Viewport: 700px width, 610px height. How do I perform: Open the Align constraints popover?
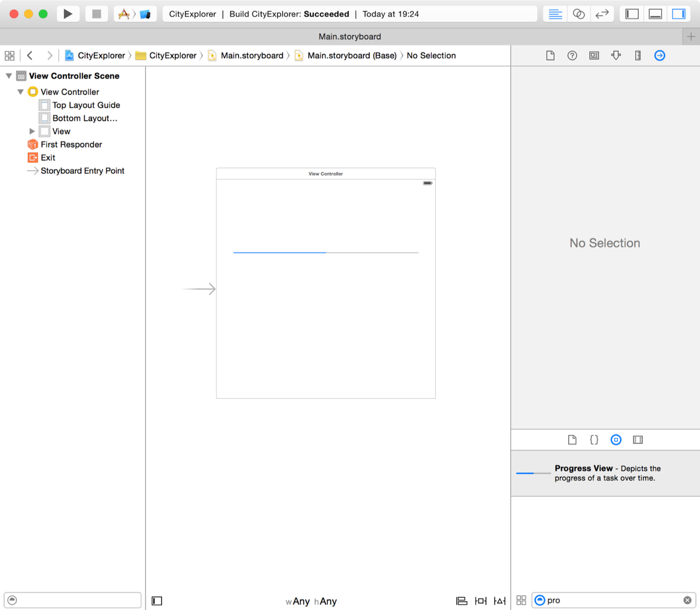[x=461, y=601]
